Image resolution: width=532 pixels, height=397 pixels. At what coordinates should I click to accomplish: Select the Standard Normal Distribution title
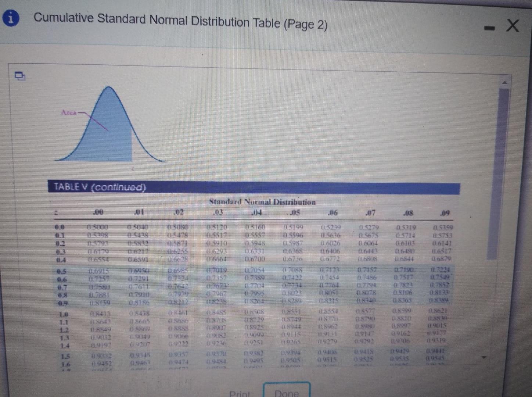click(x=263, y=202)
